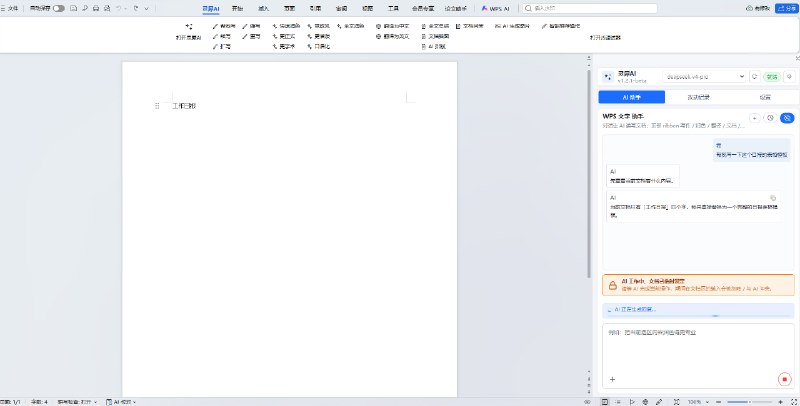Stop AI generation with the red stop button
The height and width of the screenshot is (406, 800).
784,379
